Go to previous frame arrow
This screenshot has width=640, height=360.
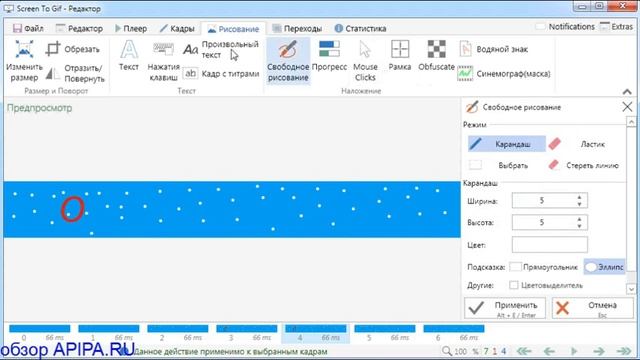coord(549,351)
